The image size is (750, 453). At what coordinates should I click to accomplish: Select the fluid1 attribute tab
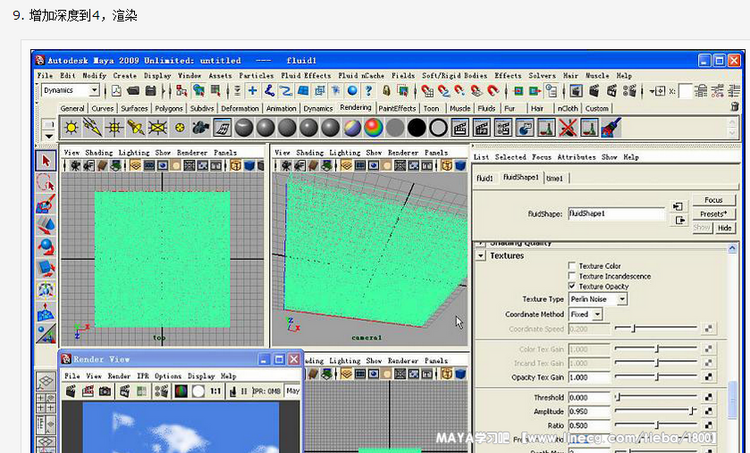pyautogui.click(x=485, y=178)
